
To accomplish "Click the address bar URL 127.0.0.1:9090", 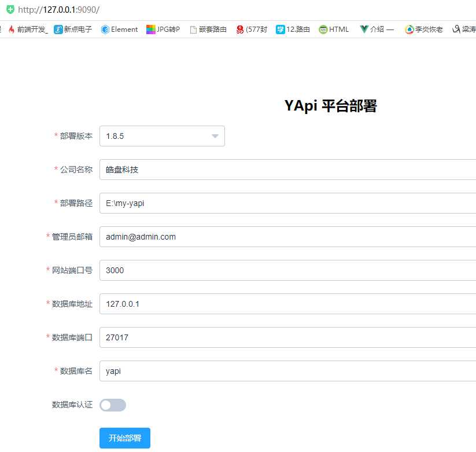I will click(58, 10).
